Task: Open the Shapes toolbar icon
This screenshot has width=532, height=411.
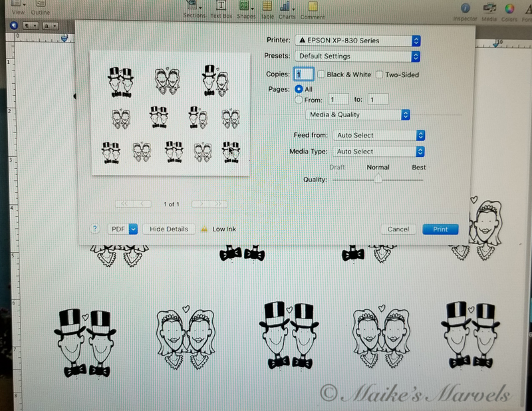Action: tap(247, 8)
